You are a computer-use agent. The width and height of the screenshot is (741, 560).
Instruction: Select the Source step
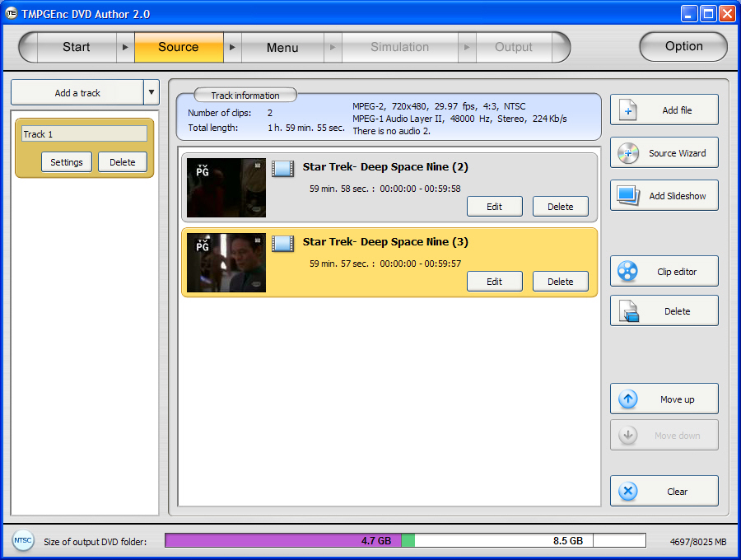179,47
